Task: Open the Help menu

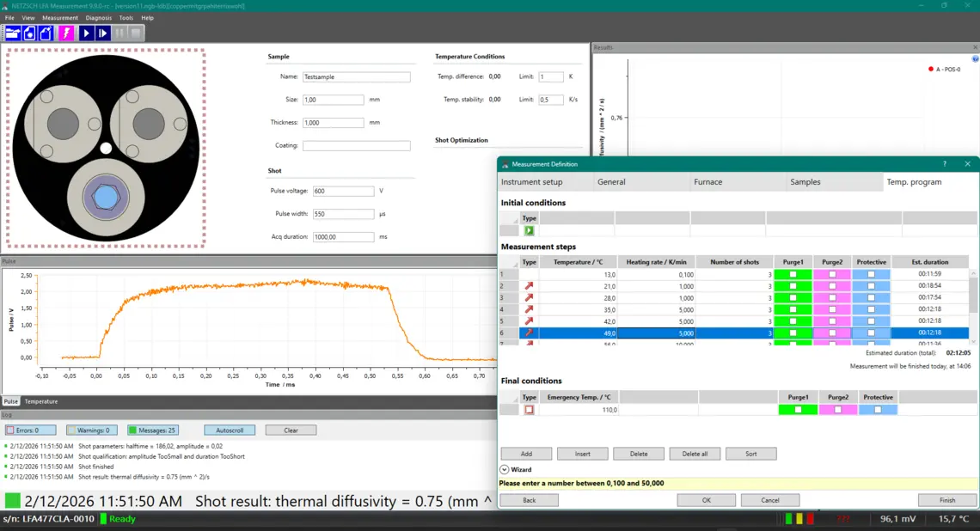Action: [x=148, y=18]
